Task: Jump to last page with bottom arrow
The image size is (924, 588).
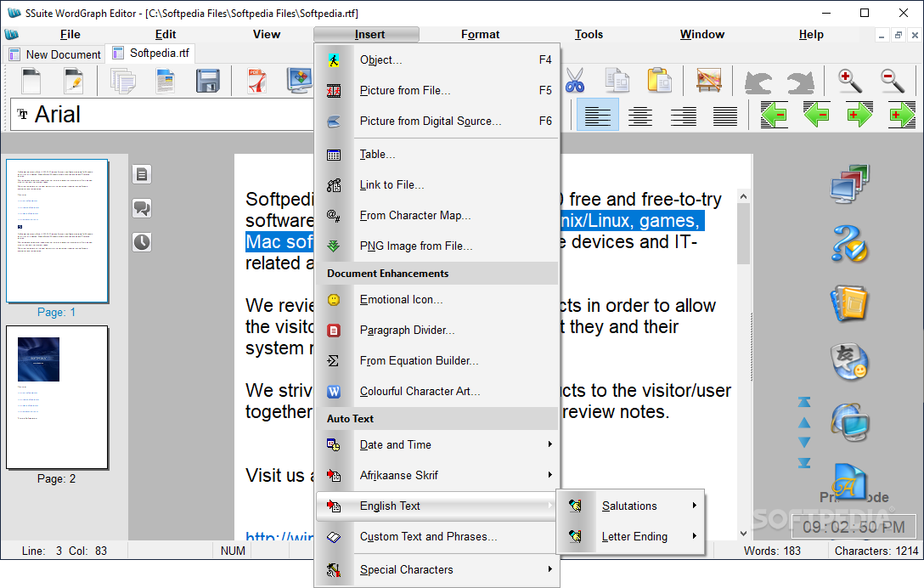Action: click(803, 463)
